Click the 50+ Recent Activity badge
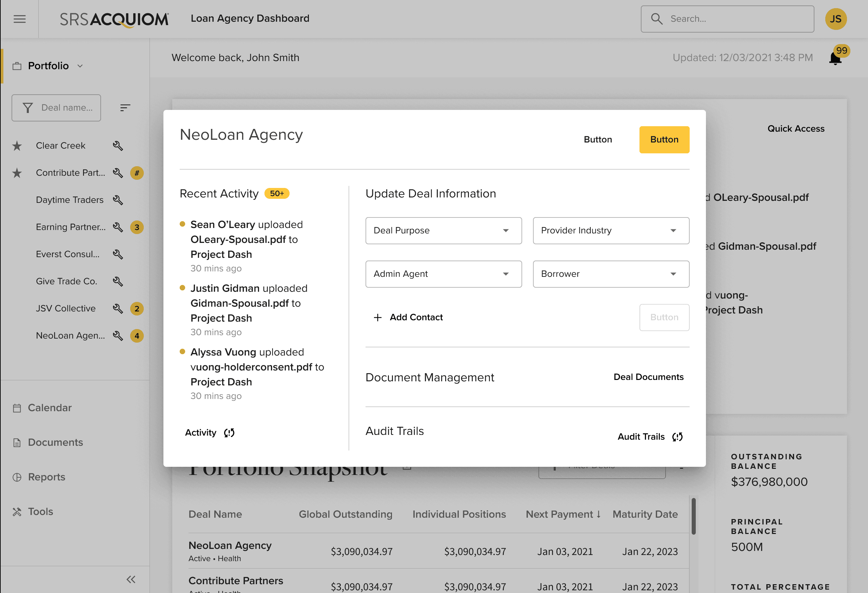 pos(277,194)
